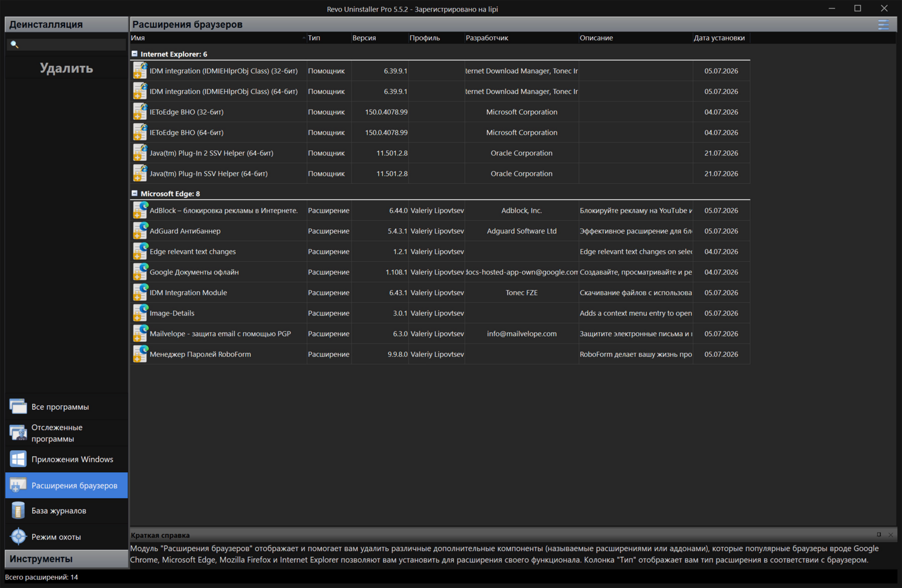Select the Java Plug-In 2 SSV Helper icon
The image size is (902, 588).
pyautogui.click(x=140, y=153)
